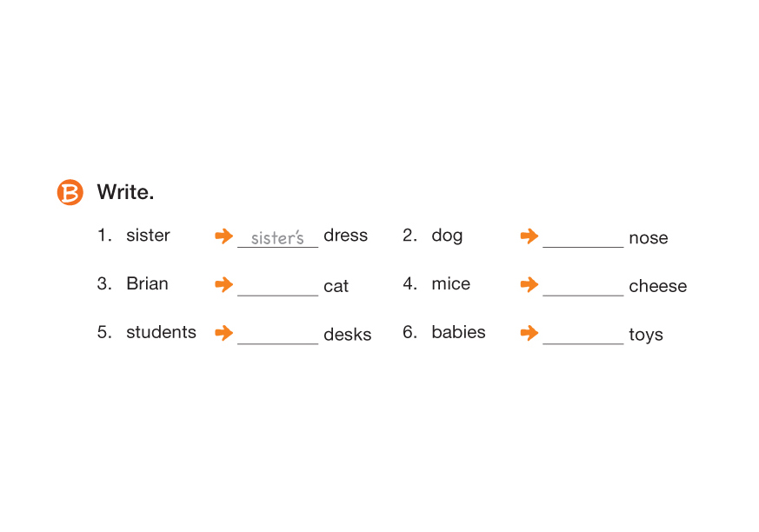Click the orange arrow after Brian
Viewport: 759px width, 532px height.
tap(224, 284)
